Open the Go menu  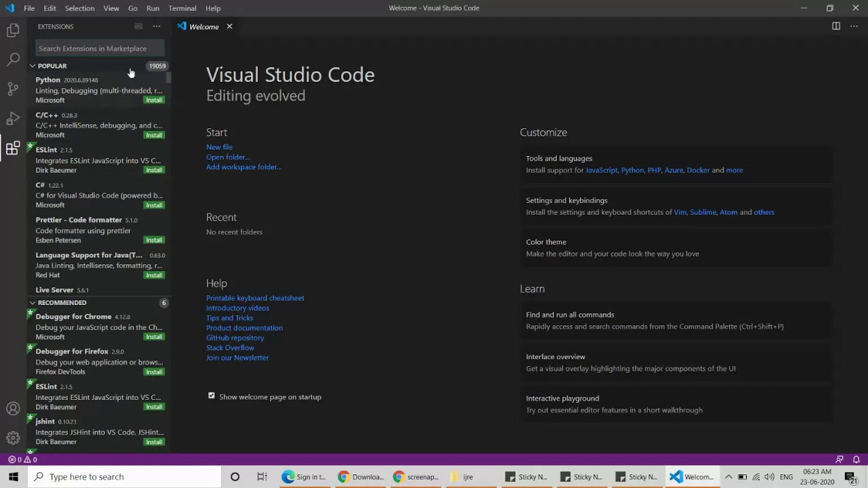pos(133,8)
